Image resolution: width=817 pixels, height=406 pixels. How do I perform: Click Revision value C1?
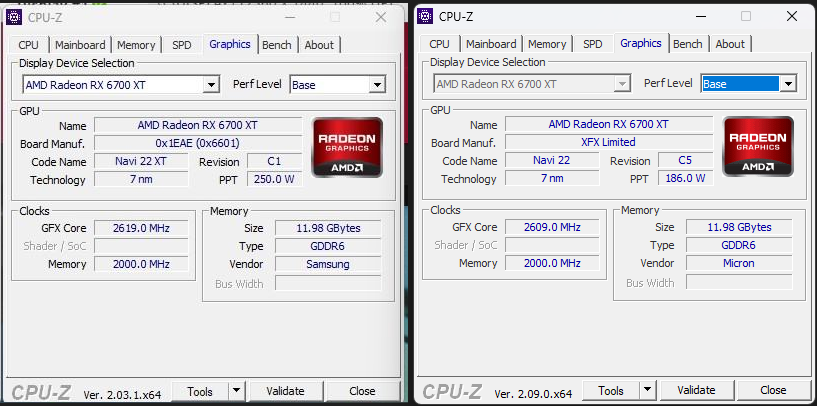pos(274,161)
